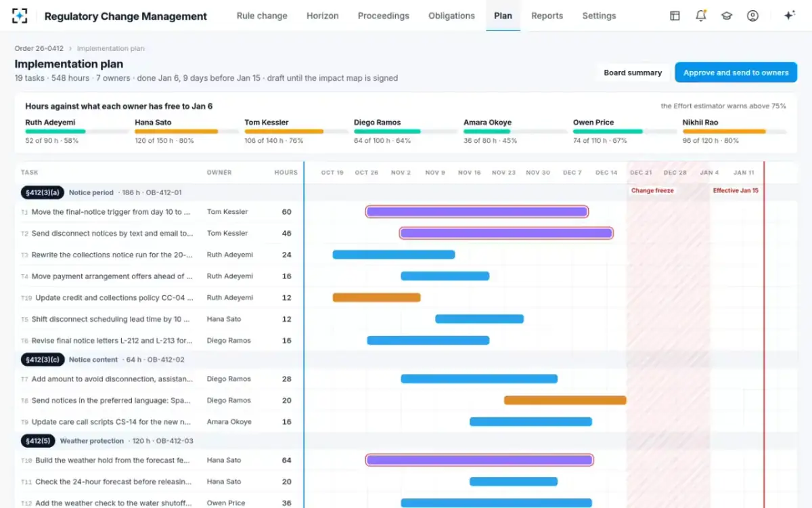Switch to the Rule change tab

pos(262,16)
